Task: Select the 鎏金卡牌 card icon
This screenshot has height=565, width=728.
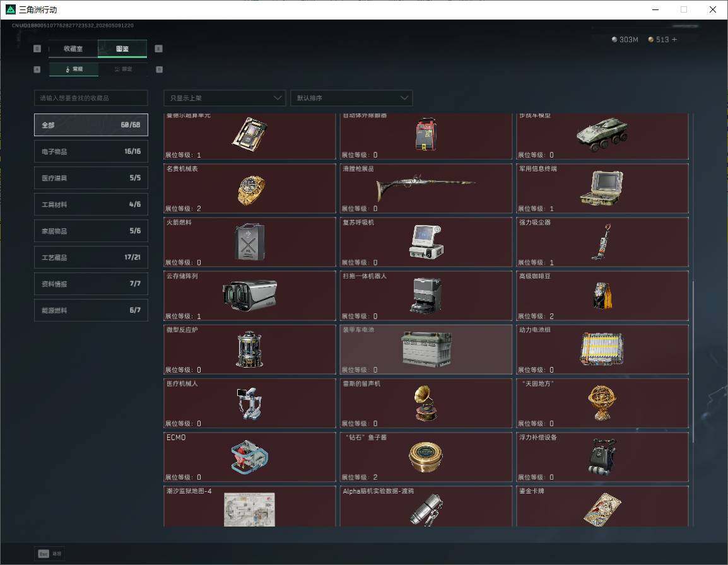Action: (602, 510)
